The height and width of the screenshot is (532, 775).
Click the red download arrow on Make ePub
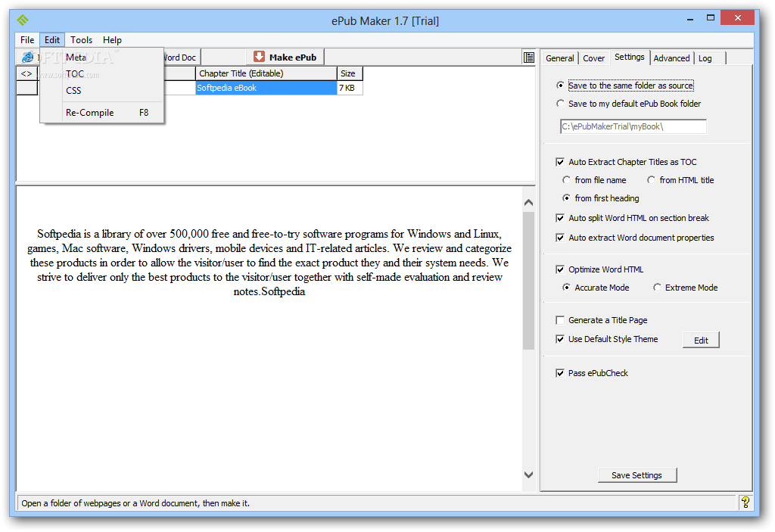[x=259, y=57]
